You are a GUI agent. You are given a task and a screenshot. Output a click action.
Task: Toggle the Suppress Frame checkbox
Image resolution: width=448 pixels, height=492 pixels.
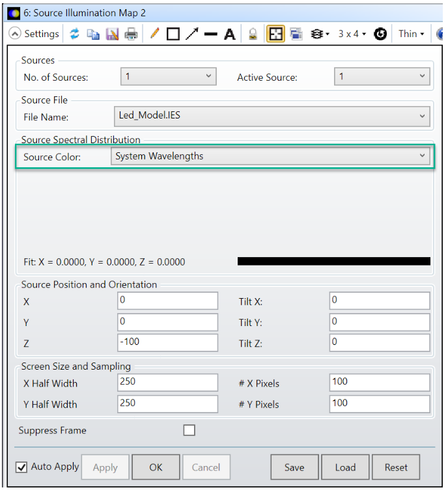tap(189, 430)
